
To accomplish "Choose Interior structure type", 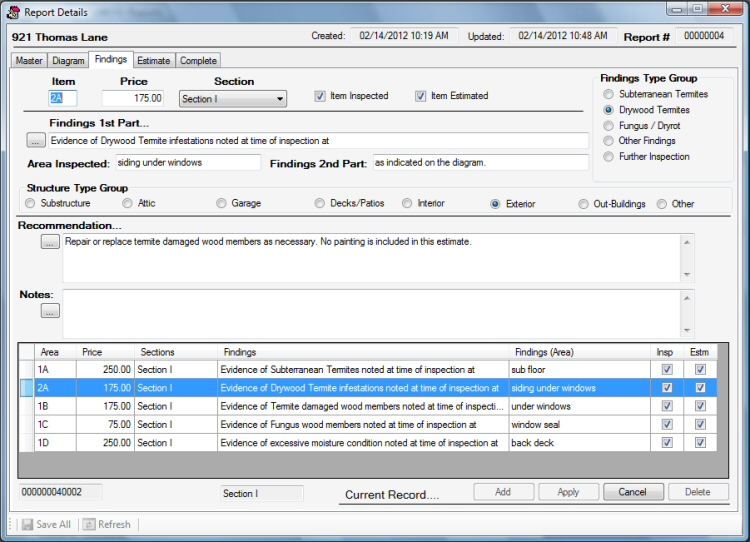I will click(x=407, y=203).
